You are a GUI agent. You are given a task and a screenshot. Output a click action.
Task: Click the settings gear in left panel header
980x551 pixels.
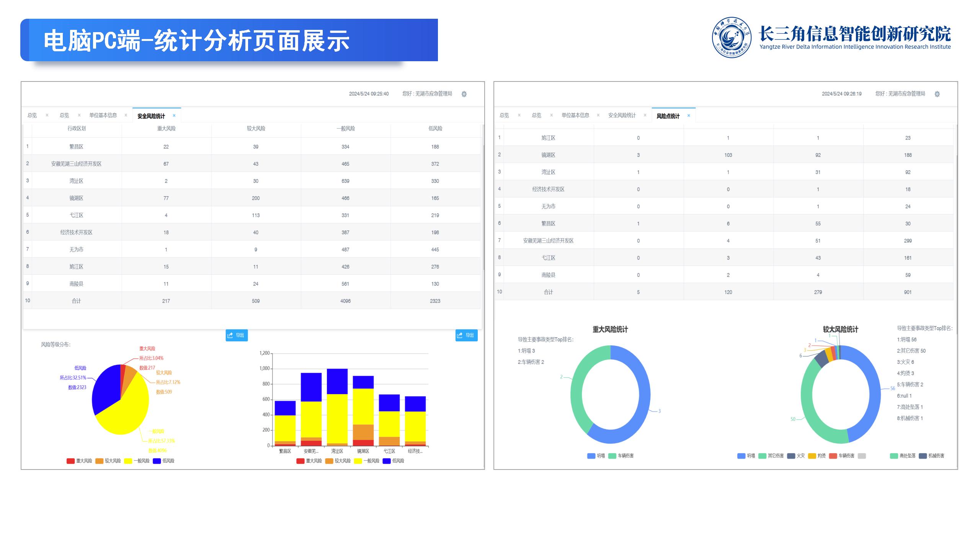[x=464, y=94]
